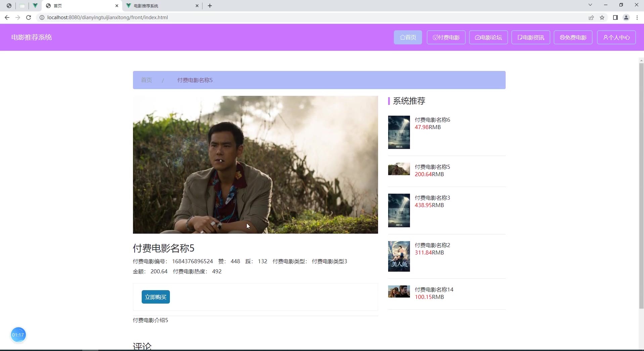Expand the tab search chevron
The height and width of the screenshot is (351, 644).
click(x=590, y=5)
